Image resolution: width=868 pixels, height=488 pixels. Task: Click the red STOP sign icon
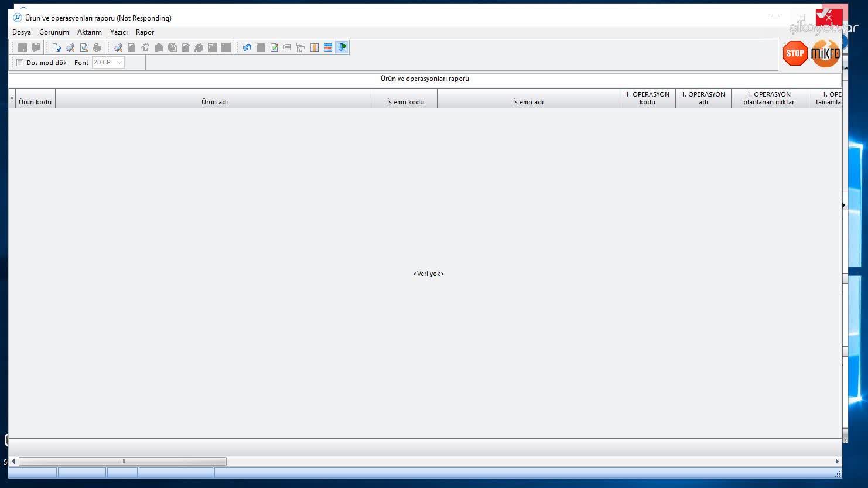pos(795,53)
